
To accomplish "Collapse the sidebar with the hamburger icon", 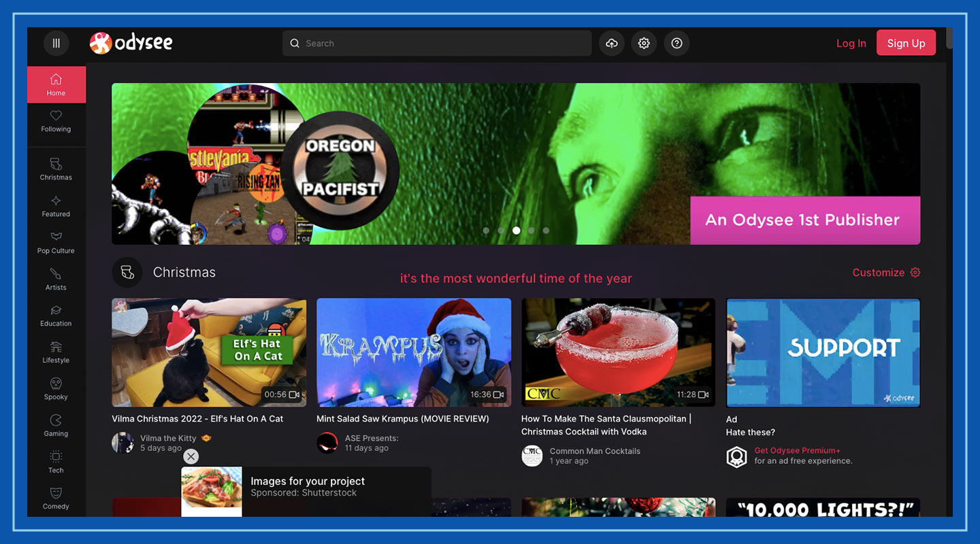I will [56, 43].
